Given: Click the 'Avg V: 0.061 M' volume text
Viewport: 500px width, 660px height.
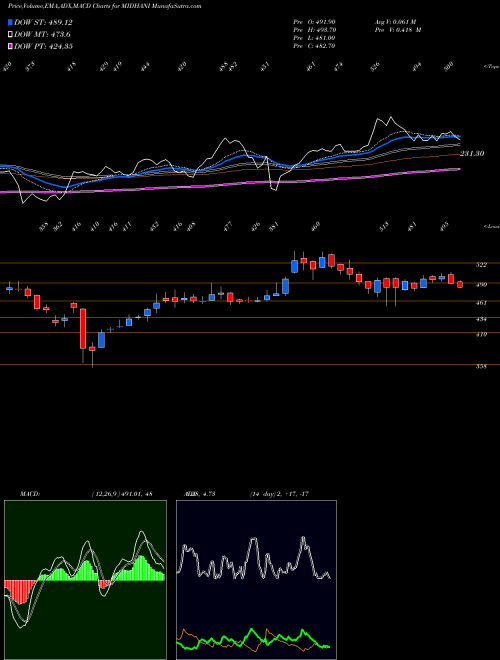Looking at the screenshot, I should [398, 22].
